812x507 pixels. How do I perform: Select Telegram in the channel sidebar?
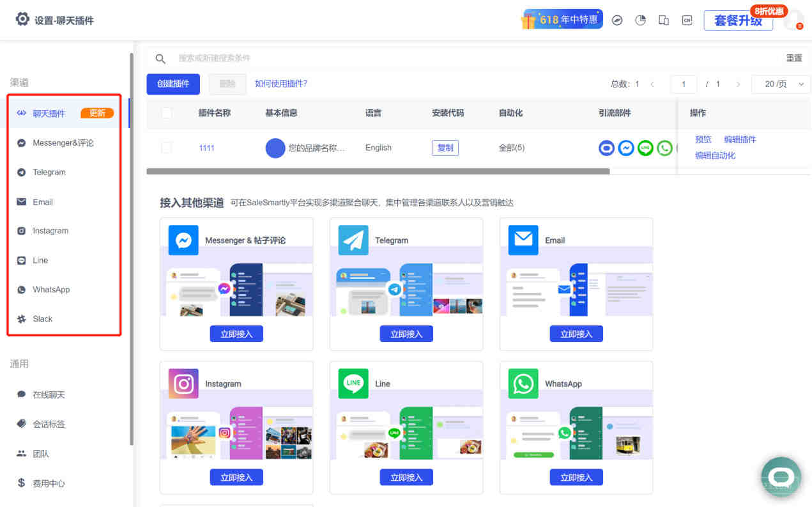(49, 172)
